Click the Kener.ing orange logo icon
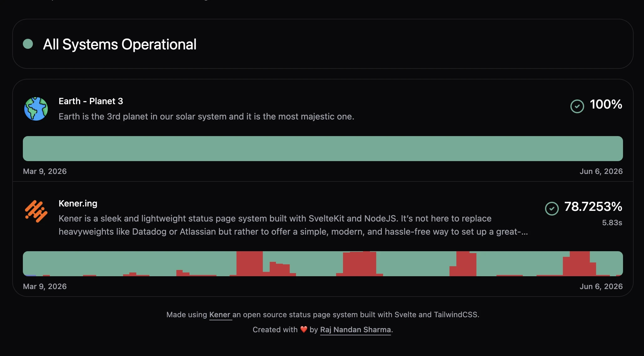 point(36,211)
